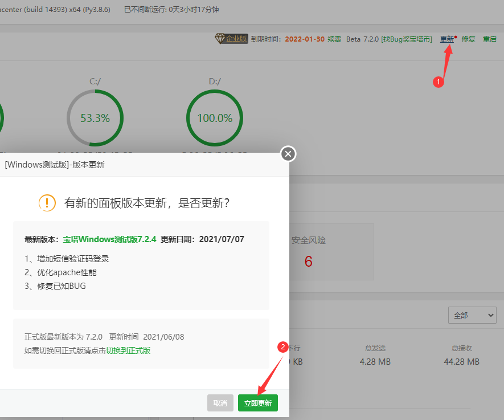The width and height of the screenshot is (504, 420).
Task: Open the 全部 dropdown selector
Action: [472, 315]
